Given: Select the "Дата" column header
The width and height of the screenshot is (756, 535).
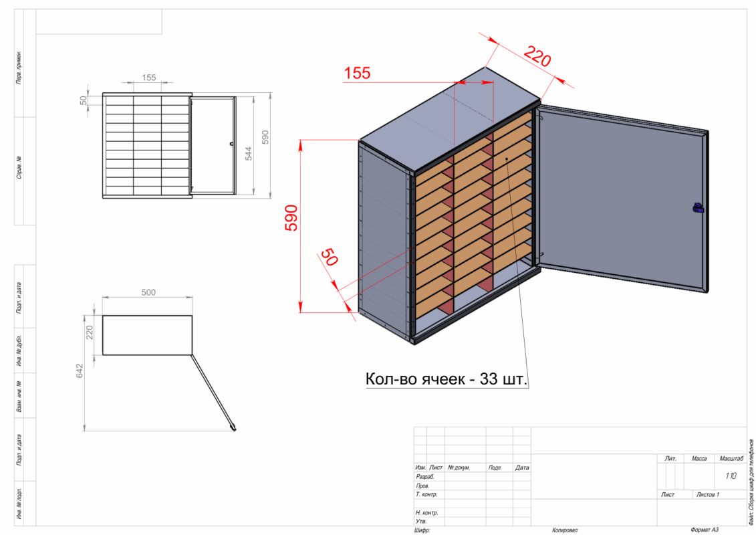Looking at the screenshot, I should coord(522,467).
